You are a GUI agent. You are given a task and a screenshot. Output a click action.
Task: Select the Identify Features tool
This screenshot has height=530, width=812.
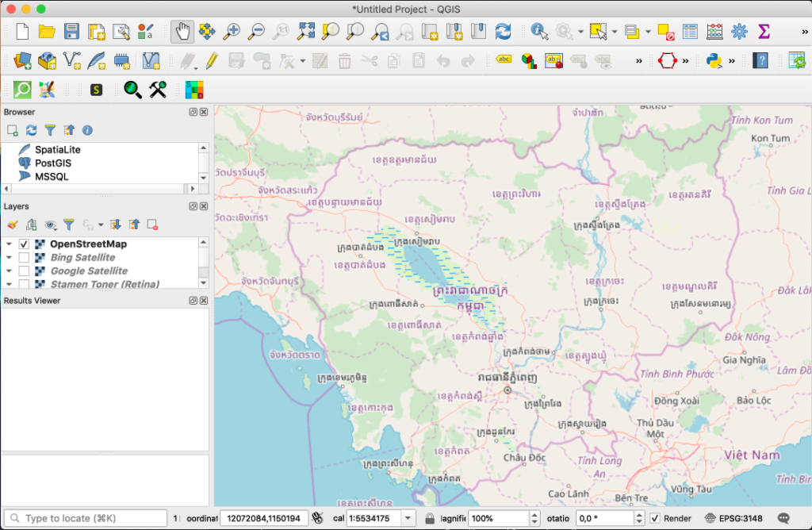(x=539, y=32)
